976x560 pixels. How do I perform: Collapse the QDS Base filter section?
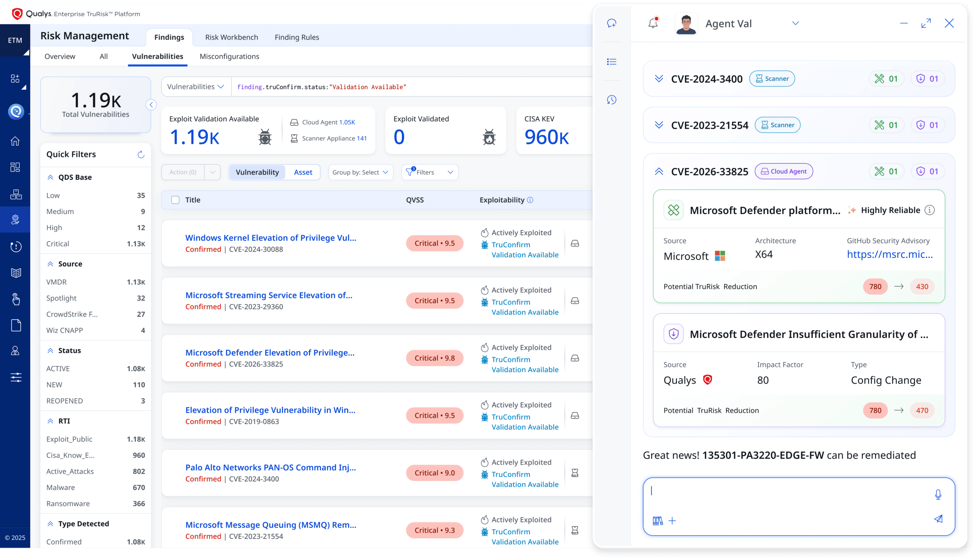pos(50,177)
